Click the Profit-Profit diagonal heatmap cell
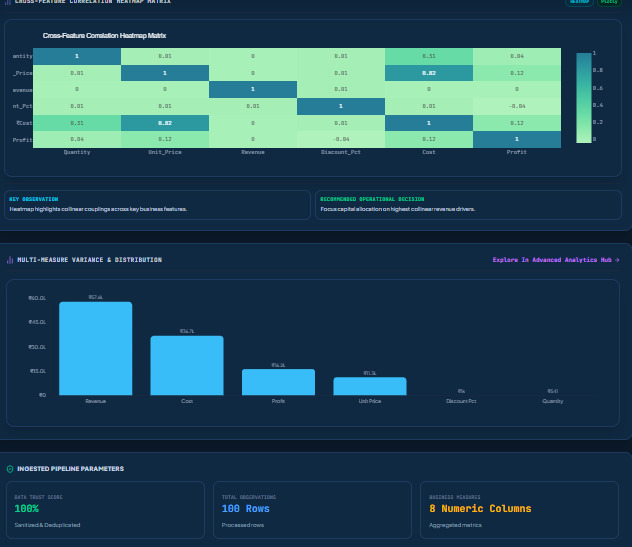This screenshot has width=632, height=547. point(517,139)
